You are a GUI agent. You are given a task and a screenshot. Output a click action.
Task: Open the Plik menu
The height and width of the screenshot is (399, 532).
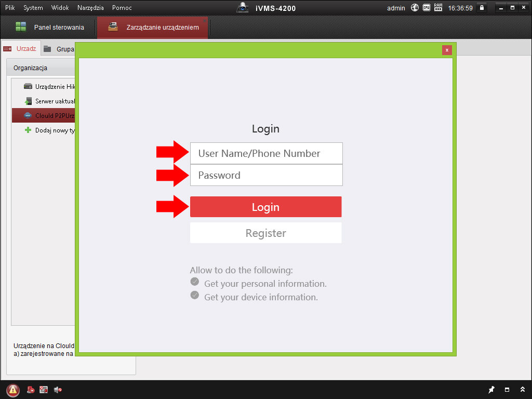click(x=10, y=8)
